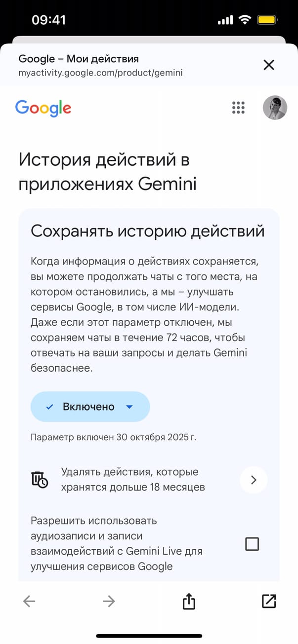This screenshot has height=644, width=298.
Task: Tap "Удалять действия, которые хранятся дольше 18 месяцев"
Action: click(133, 480)
